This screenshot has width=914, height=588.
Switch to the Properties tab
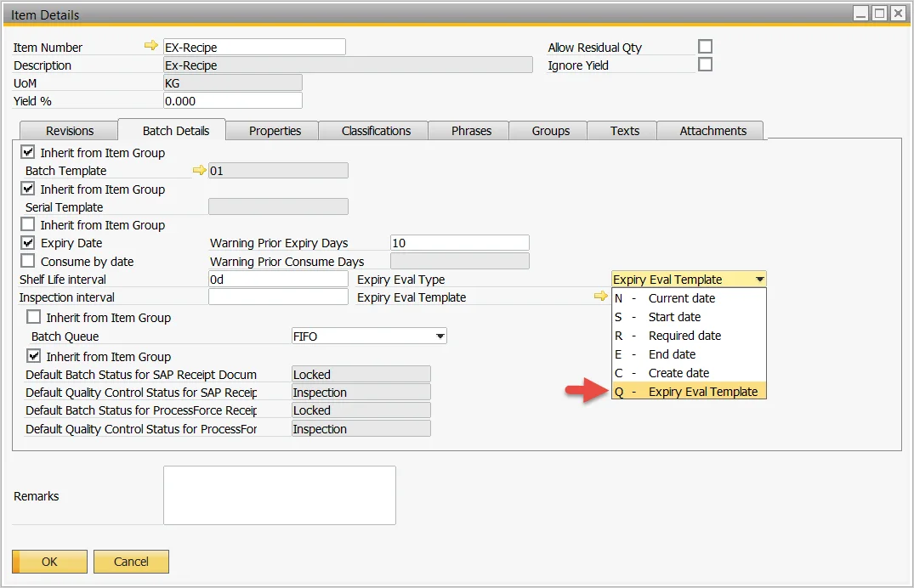point(272,131)
